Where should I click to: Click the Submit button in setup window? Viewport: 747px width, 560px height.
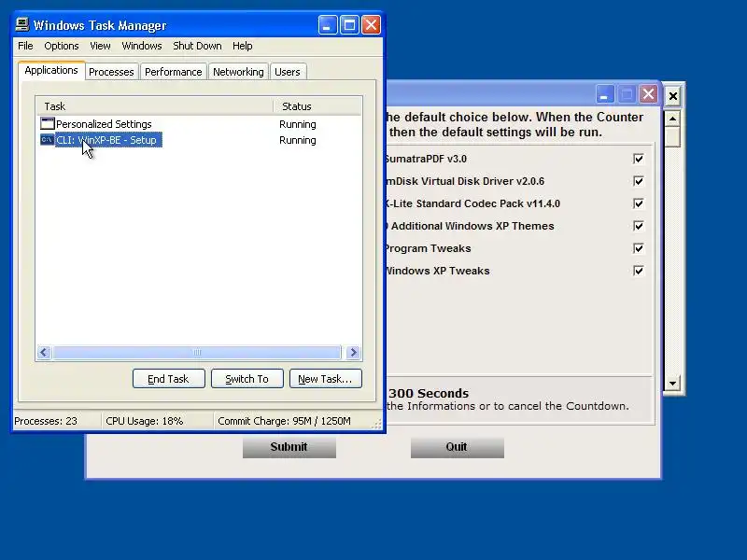point(289,447)
